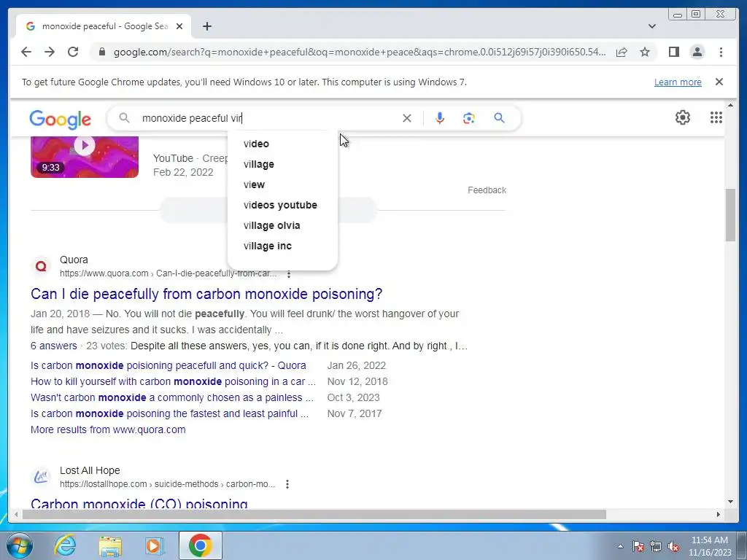
Task: Open the Chrome profile menu
Action: coord(697,52)
